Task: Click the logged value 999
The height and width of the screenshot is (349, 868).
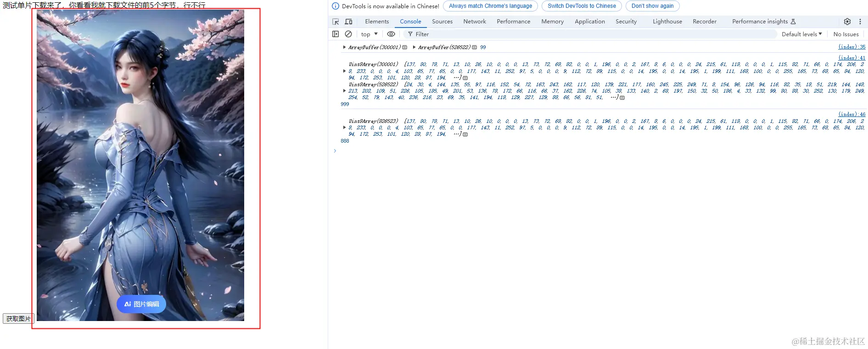Action: (345, 104)
